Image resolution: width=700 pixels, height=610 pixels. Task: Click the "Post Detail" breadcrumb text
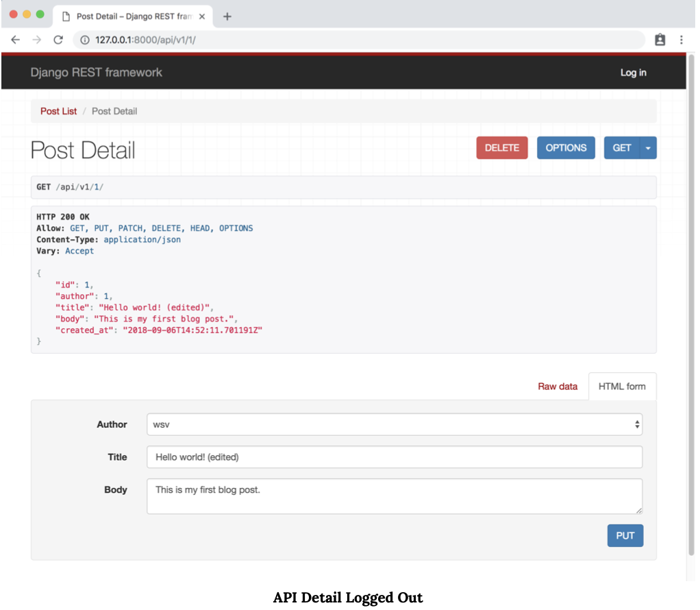pyautogui.click(x=114, y=111)
